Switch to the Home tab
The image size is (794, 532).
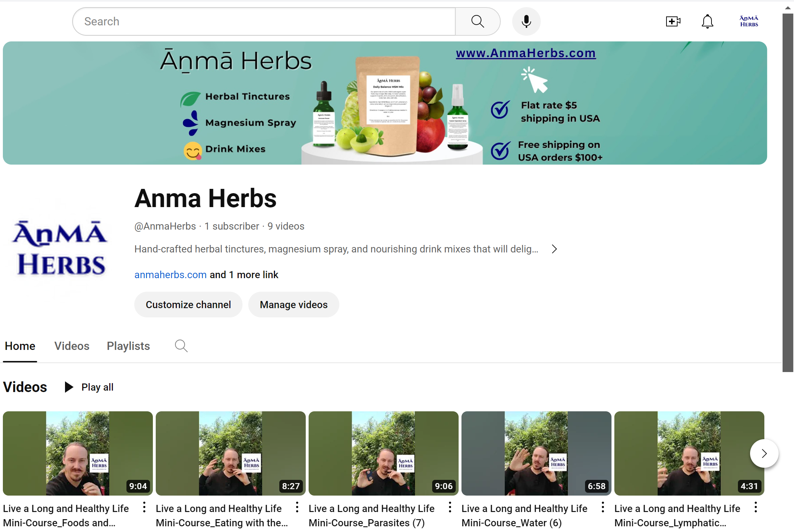[20, 346]
